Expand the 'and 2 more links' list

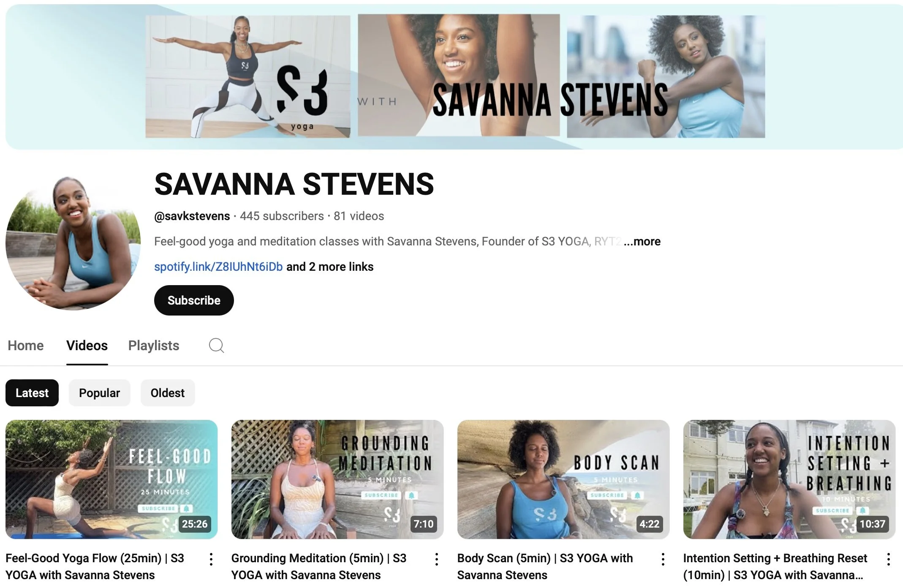coord(330,267)
